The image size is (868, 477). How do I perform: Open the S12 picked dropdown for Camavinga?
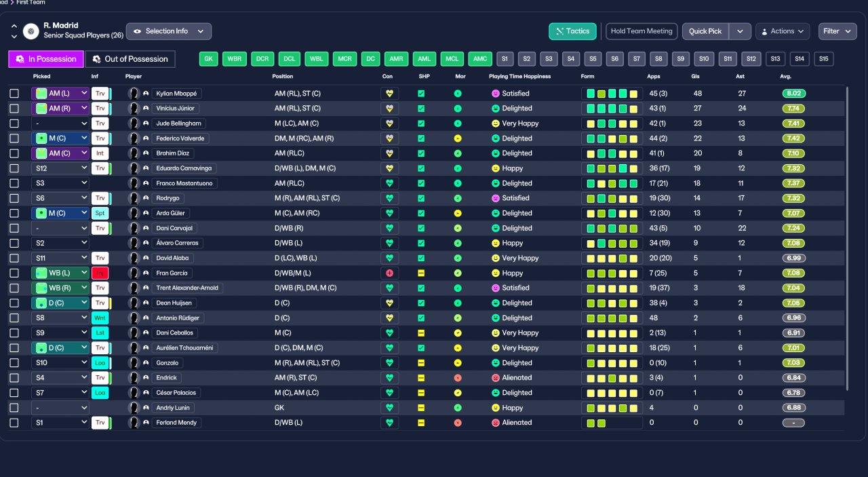click(x=60, y=168)
